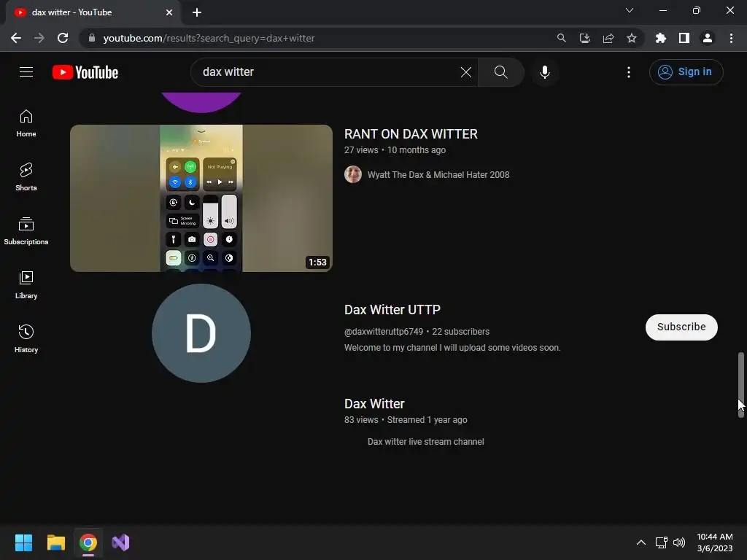View site info lock icon

coord(92,38)
